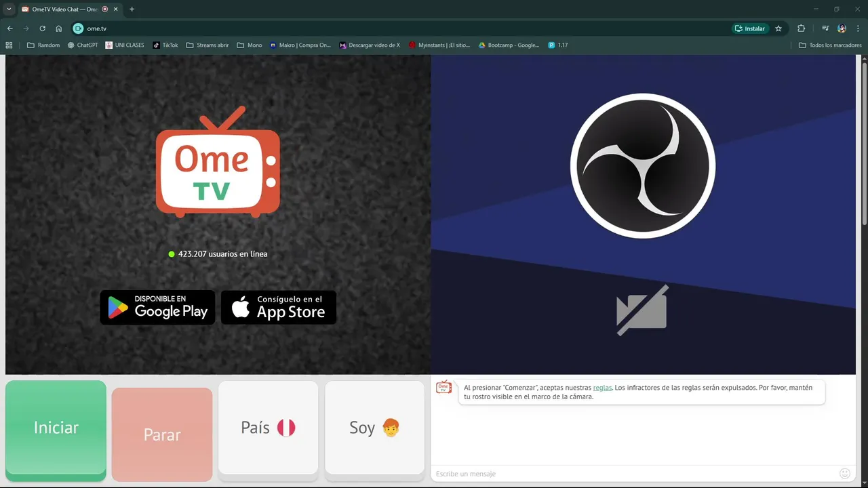868x488 pixels.
Task: Open the Ramdom bookmark folder
Action: pos(43,45)
